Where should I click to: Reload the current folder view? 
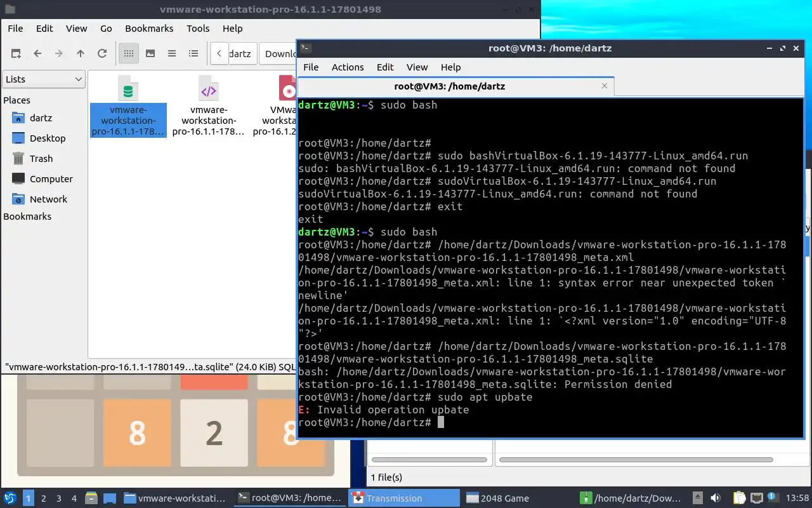tap(102, 54)
